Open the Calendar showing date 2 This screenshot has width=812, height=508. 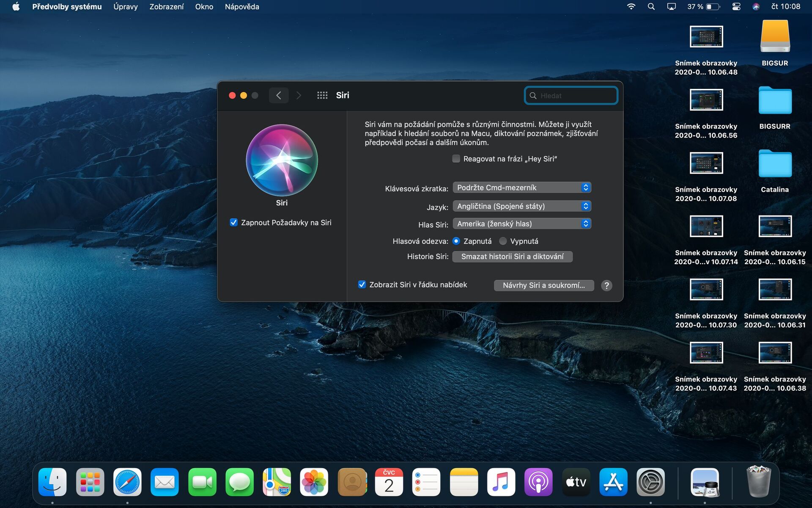pos(389,482)
